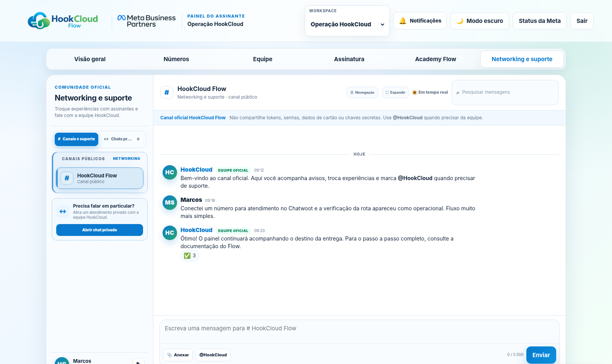Open Notificações with the bell icon
Image resolution: width=612 pixels, height=364 pixels.
(420, 21)
